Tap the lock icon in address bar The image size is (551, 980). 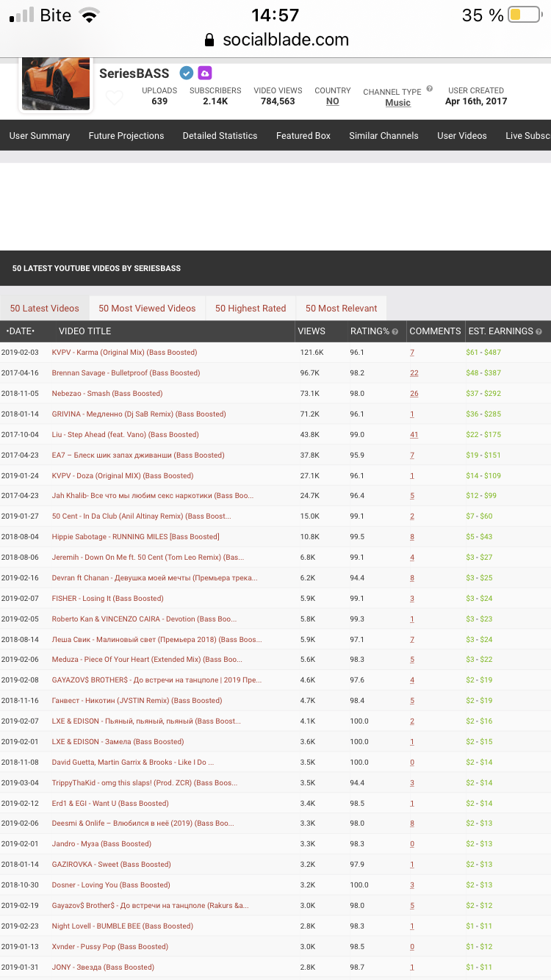tap(209, 40)
